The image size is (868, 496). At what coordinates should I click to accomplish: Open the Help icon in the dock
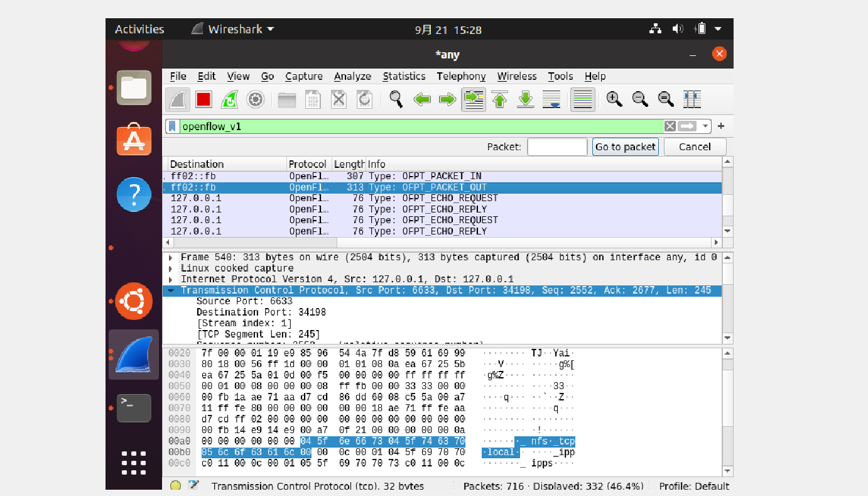134,194
